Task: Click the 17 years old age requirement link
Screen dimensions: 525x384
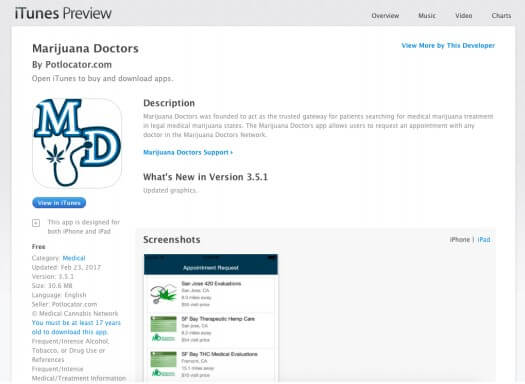Action: point(76,327)
